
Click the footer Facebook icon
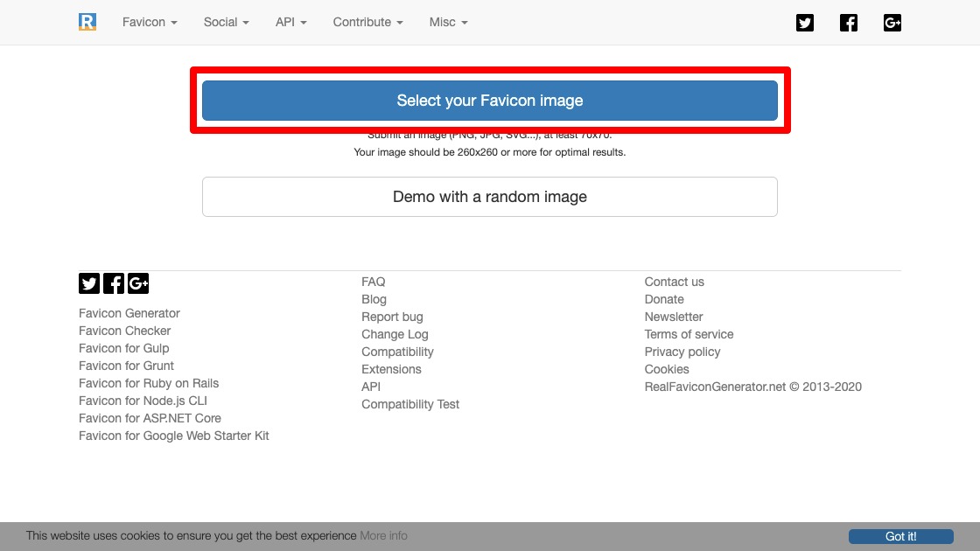pos(114,282)
